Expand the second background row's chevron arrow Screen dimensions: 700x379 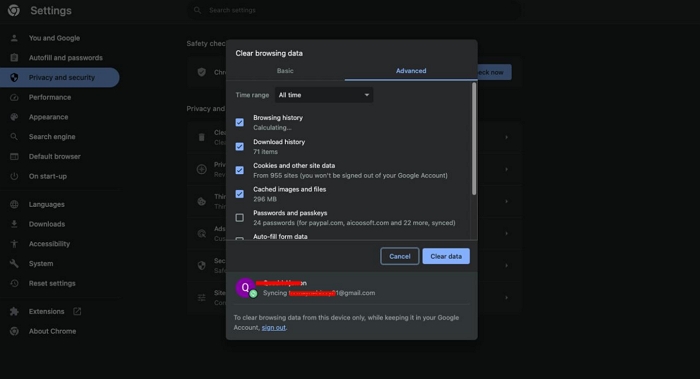[x=506, y=169]
